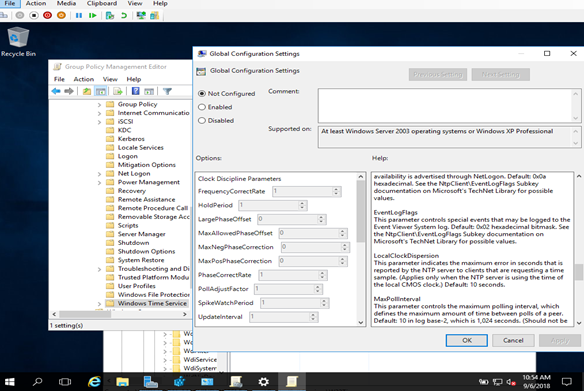
Task: Click the Up one level folder icon
Action: pos(87,91)
